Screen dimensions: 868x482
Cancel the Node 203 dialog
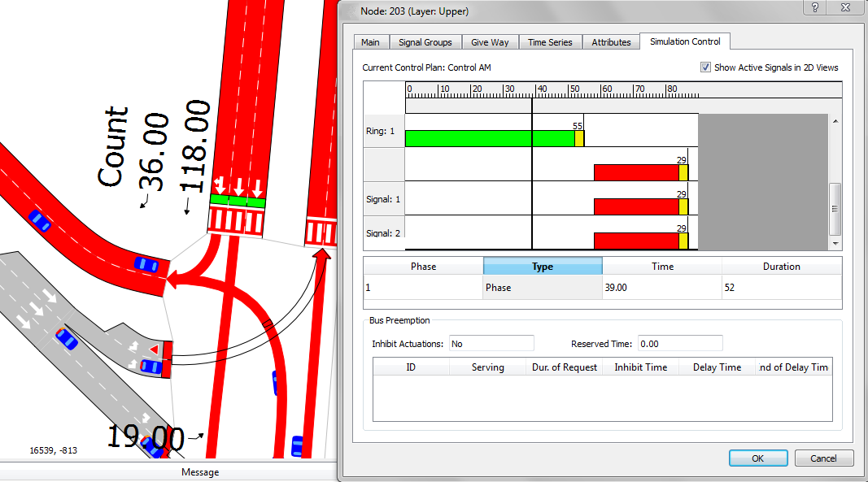point(823,458)
